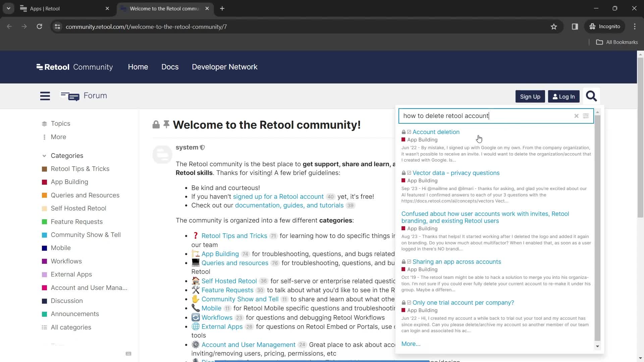Screen dimensions: 644x362
Task: Open the Workflows post link
Action: [x=217, y=318]
